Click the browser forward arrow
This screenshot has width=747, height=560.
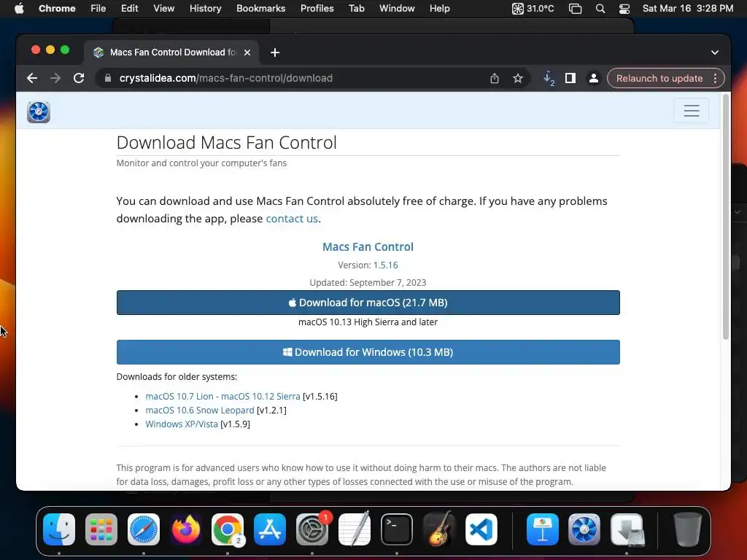pyautogui.click(x=55, y=78)
